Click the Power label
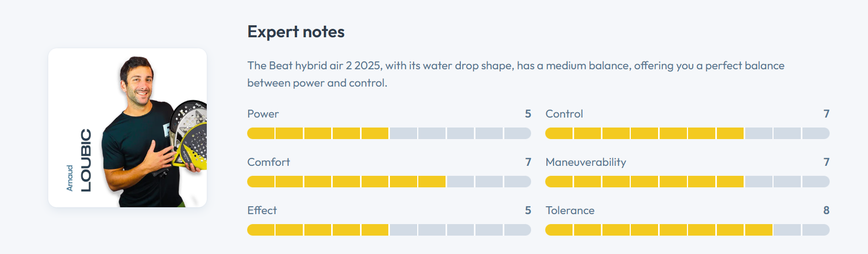This screenshot has width=868, height=254. (263, 114)
